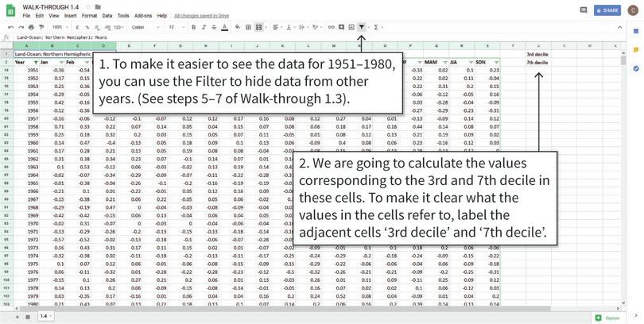Open the SON column filter dropdown

tap(497, 63)
